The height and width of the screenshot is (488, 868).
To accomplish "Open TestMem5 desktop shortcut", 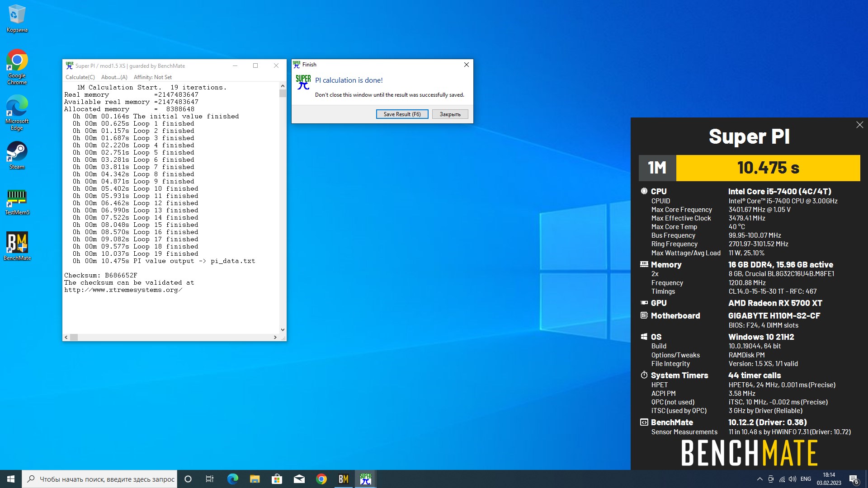I will point(17,202).
